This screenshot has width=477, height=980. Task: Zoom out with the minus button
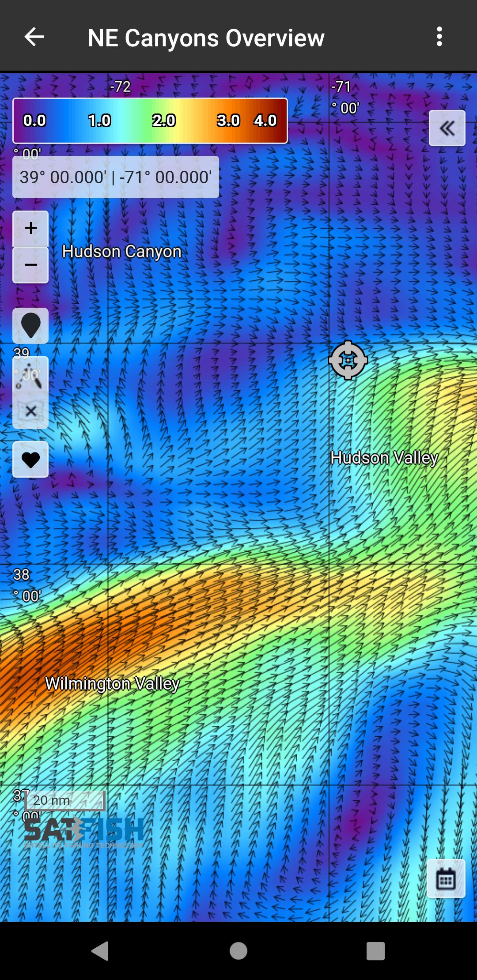click(x=30, y=265)
